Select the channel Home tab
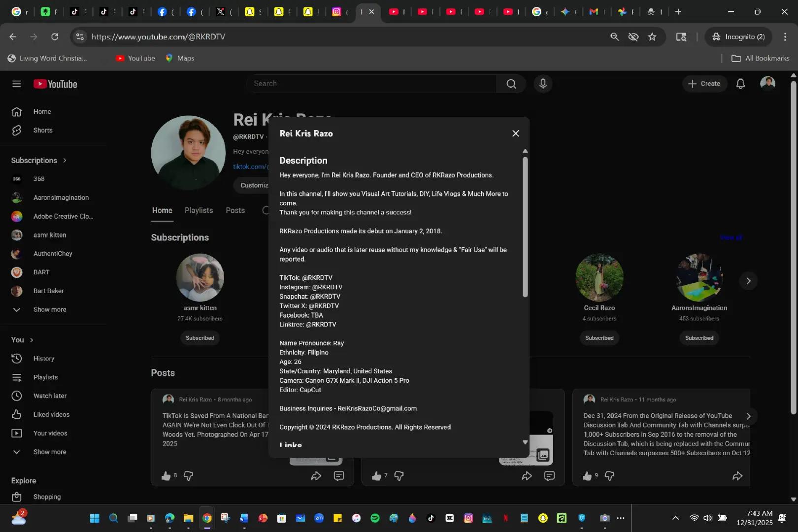This screenshot has height=532, width=798. click(x=162, y=210)
